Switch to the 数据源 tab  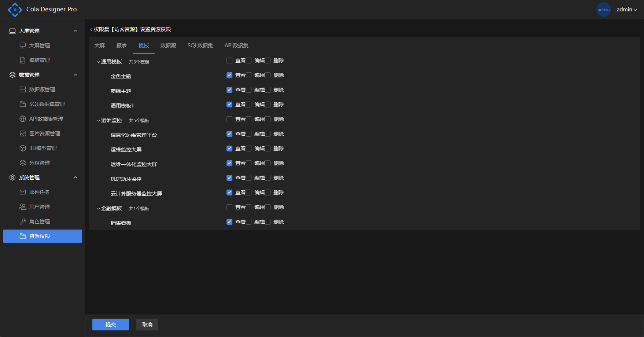coord(168,45)
